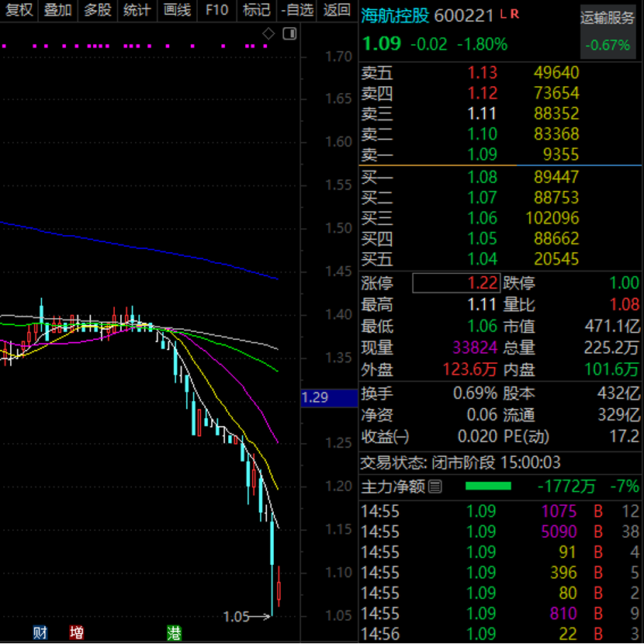Click the 外盘 value 123.6万

[470, 369]
